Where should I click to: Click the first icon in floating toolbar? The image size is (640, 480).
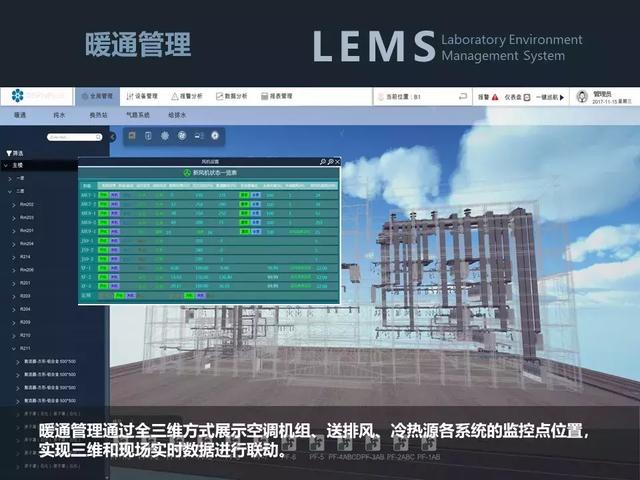point(131,135)
